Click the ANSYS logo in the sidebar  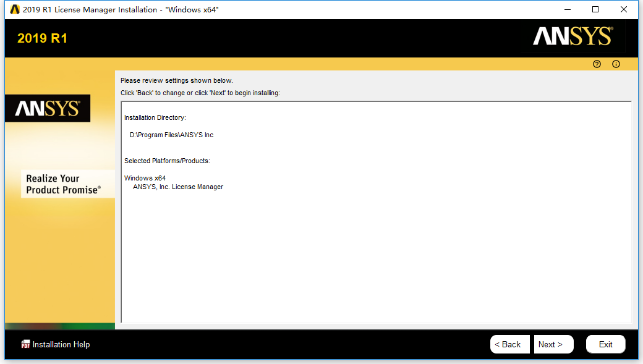point(48,109)
